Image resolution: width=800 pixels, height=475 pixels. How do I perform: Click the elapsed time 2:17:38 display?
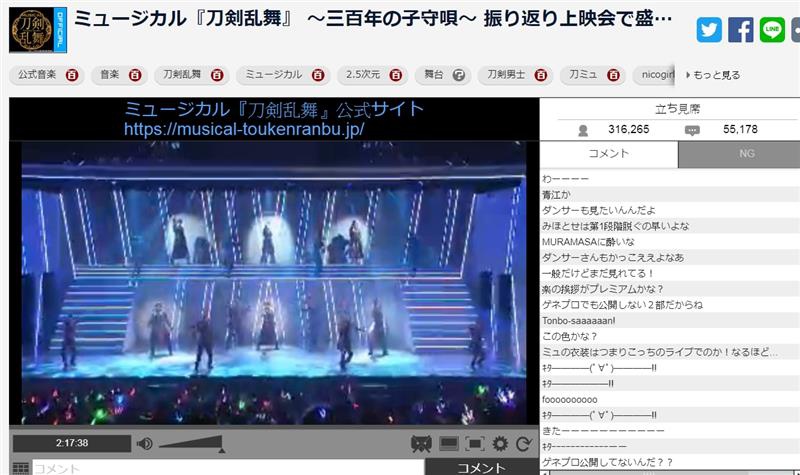tap(72, 443)
